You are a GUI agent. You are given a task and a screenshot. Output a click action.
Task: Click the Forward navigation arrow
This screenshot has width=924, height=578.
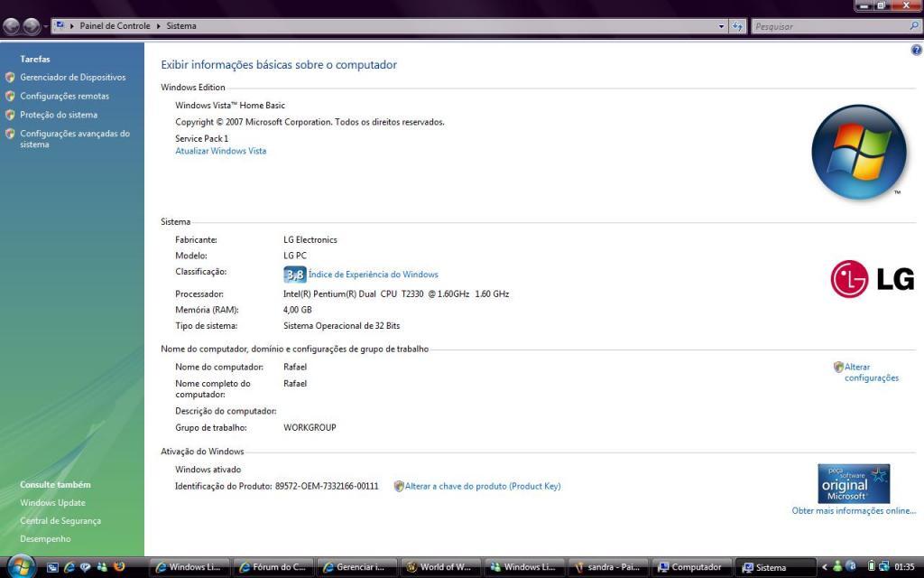(32, 26)
